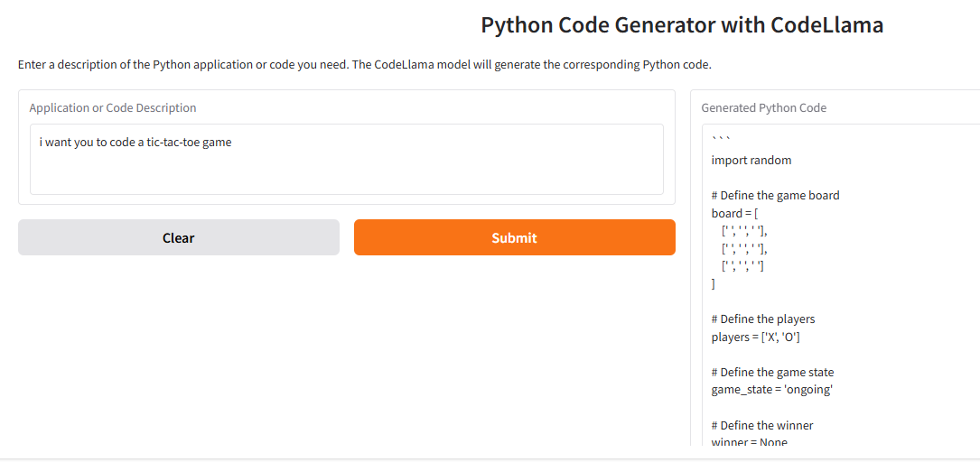This screenshot has height=462, width=980.
Task: Click the '# Define the game state' comment
Action: (x=772, y=372)
